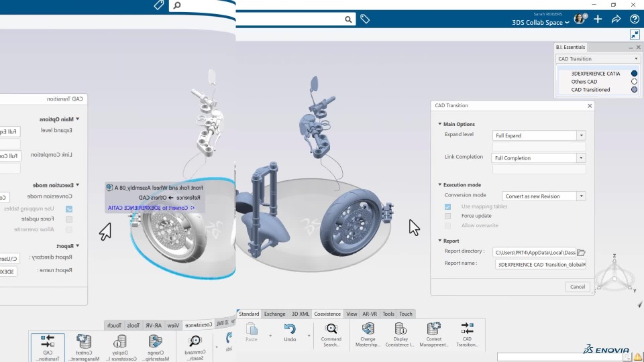Click the Report directory path field
The image size is (644, 362).
pos(535,253)
